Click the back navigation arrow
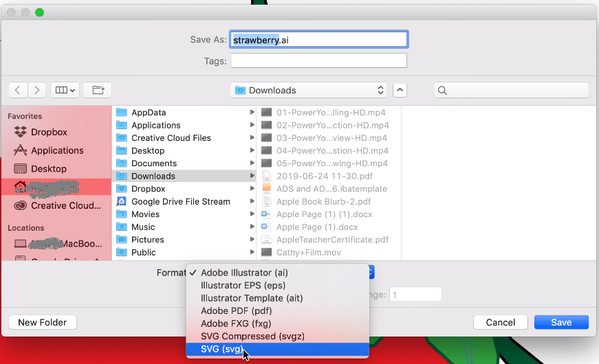 tap(18, 90)
